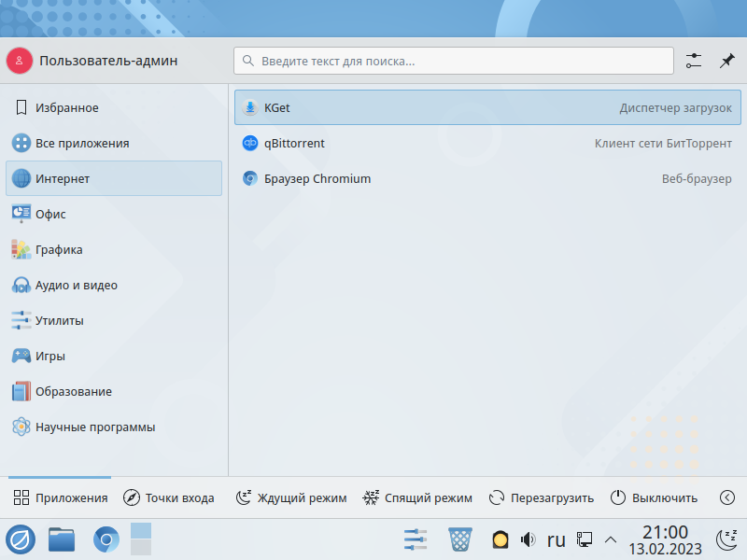Open the trash bin in panel
Screen dimensions: 747x560
coord(460,539)
